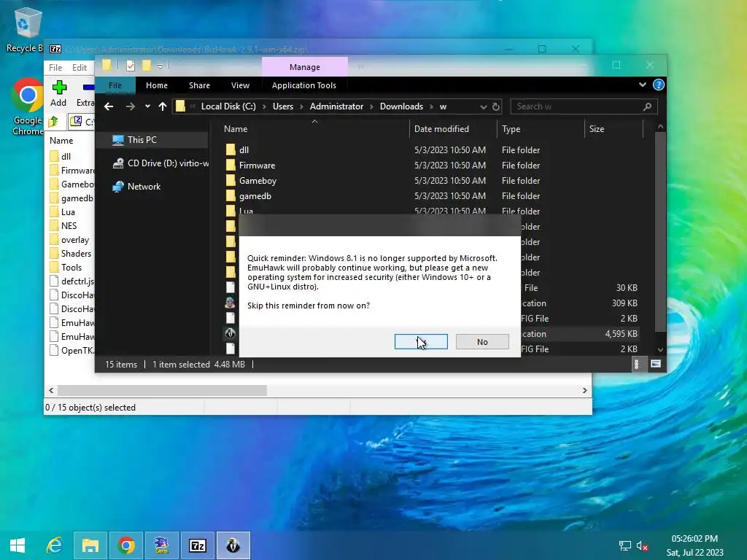This screenshot has height=560, width=747.
Task: Switch to the Home ribbon tab
Action: point(157,85)
